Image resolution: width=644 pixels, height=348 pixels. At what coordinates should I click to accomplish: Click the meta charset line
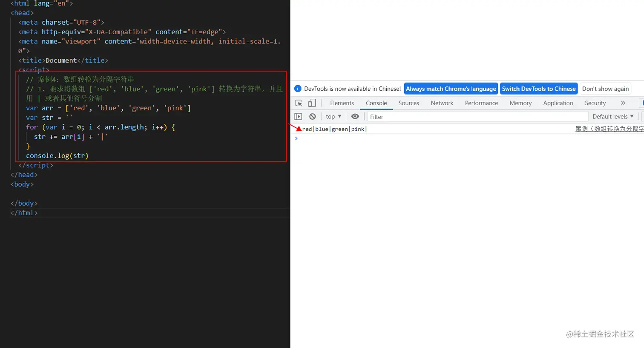coord(61,22)
